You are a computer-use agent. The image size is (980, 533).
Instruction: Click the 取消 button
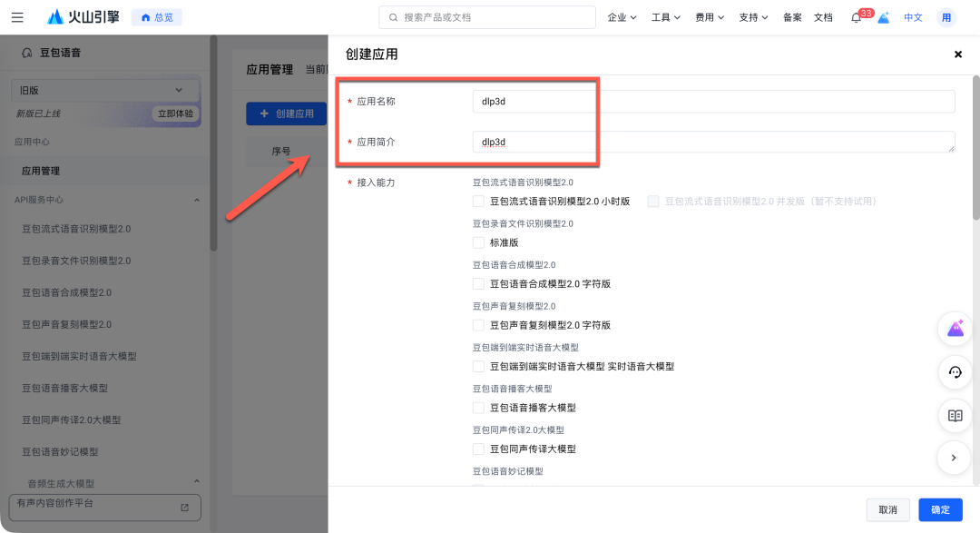click(887, 510)
